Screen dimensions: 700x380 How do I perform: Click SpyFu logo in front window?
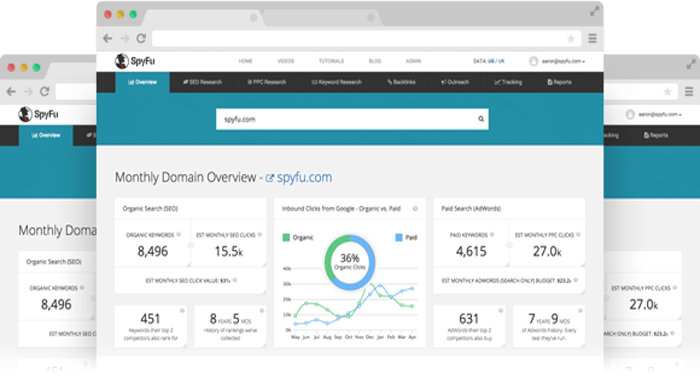[x=135, y=61]
